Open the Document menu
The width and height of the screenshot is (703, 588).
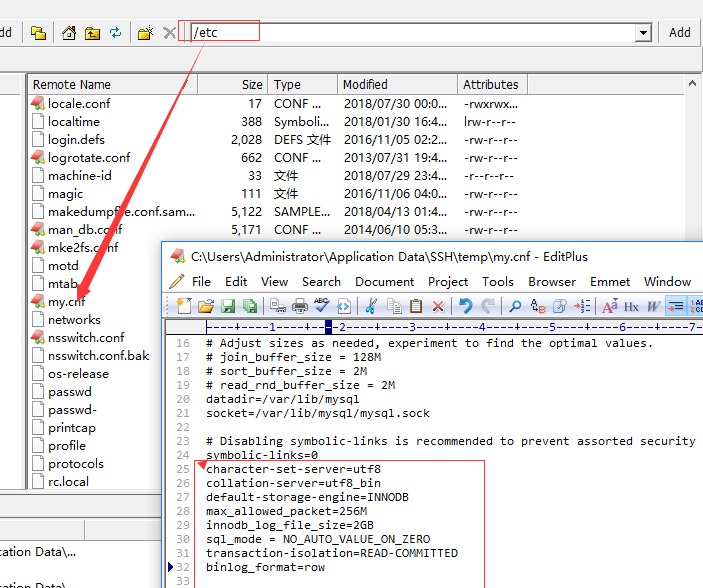385,282
